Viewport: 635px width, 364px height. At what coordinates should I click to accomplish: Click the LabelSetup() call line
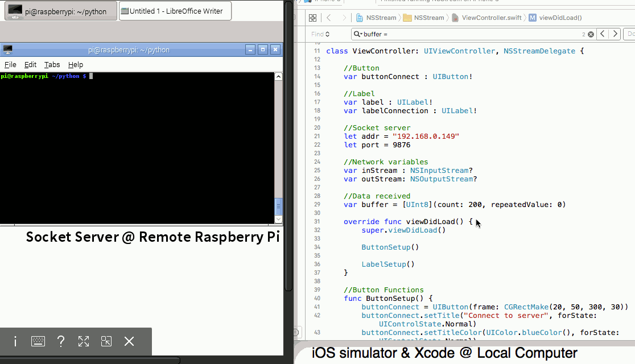(388, 264)
